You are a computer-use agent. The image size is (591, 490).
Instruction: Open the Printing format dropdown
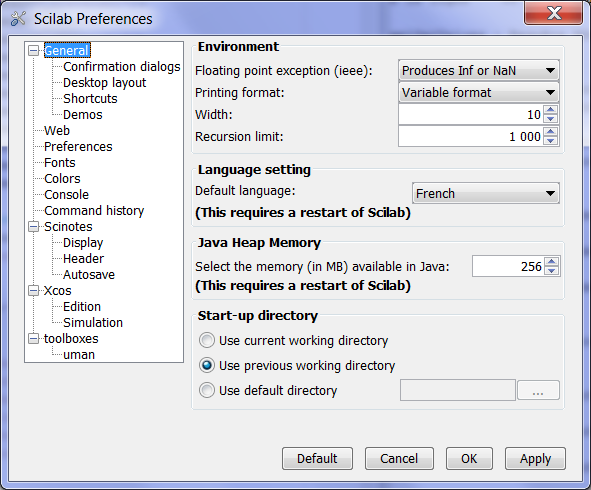(479, 92)
